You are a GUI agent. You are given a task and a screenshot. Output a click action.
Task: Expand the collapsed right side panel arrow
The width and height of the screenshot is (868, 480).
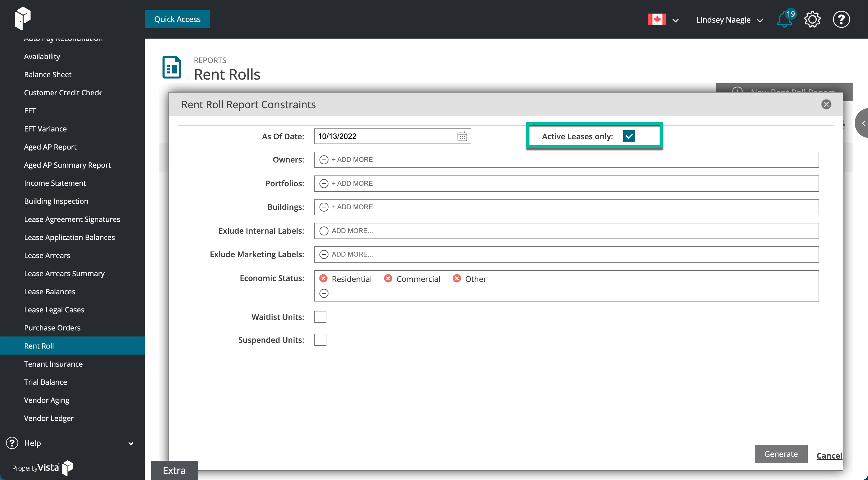862,123
